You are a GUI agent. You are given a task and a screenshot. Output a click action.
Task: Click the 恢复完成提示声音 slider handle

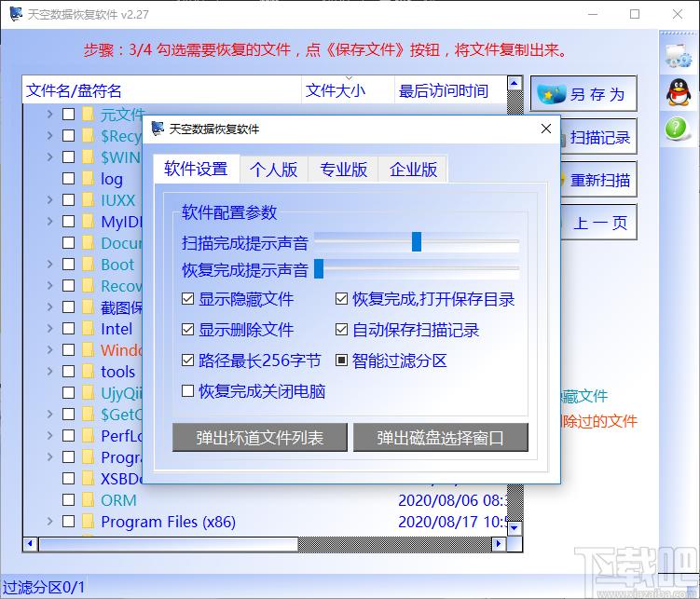319,268
